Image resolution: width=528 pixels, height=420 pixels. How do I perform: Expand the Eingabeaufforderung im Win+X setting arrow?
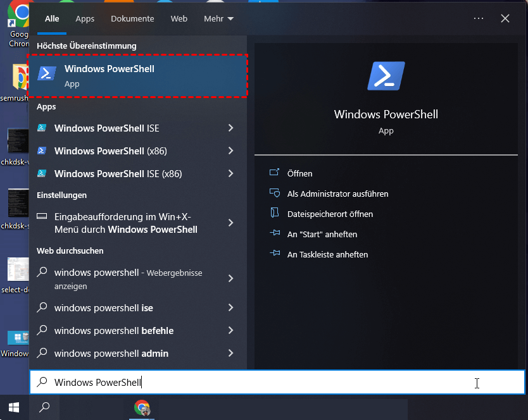tap(230, 223)
